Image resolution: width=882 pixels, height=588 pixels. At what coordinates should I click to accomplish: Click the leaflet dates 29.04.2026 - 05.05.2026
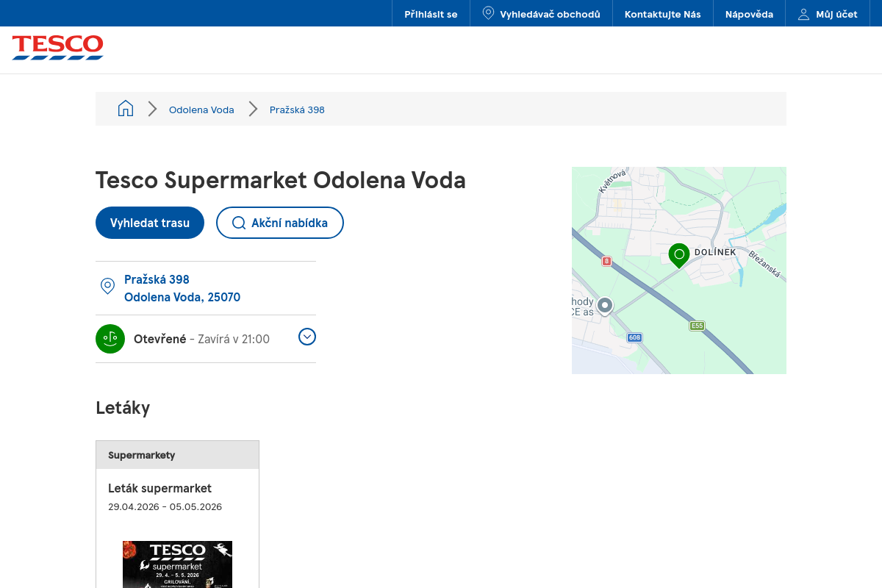165,506
